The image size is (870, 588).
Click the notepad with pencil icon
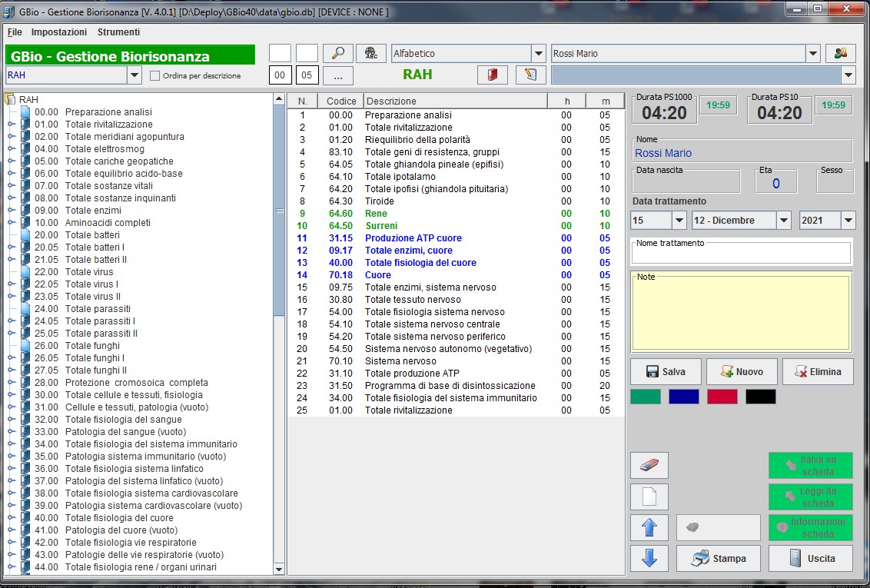coord(530,75)
